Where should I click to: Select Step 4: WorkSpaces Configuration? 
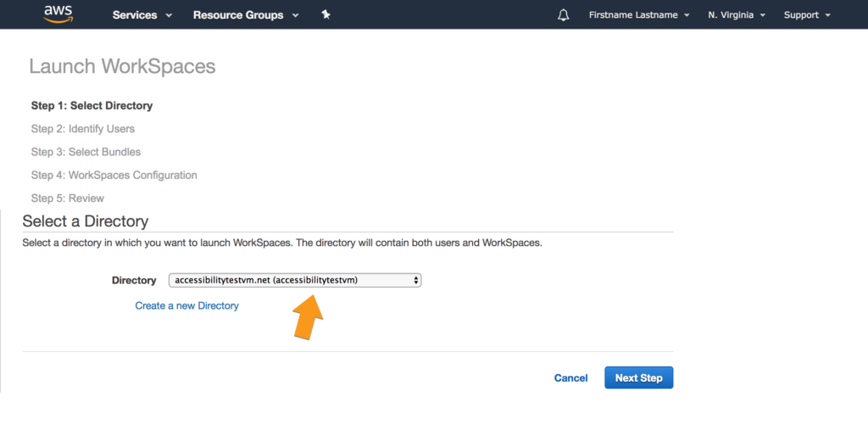114,175
